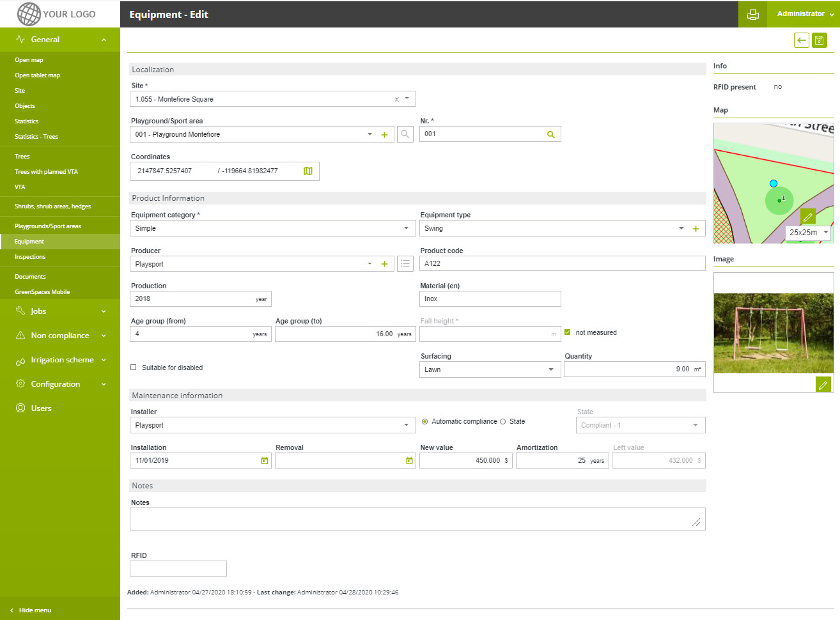Viewport: 840px width, 620px height.
Task: Click the save icon in the top right
Action: (819, 40)
